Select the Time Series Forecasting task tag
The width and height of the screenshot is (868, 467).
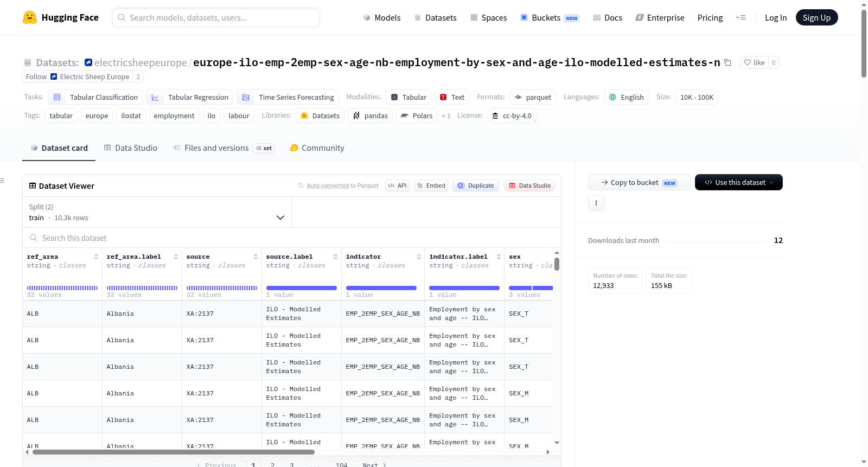288,97
